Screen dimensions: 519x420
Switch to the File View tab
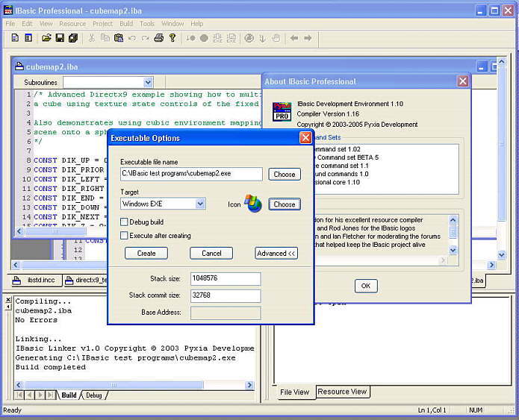point(294,392)
